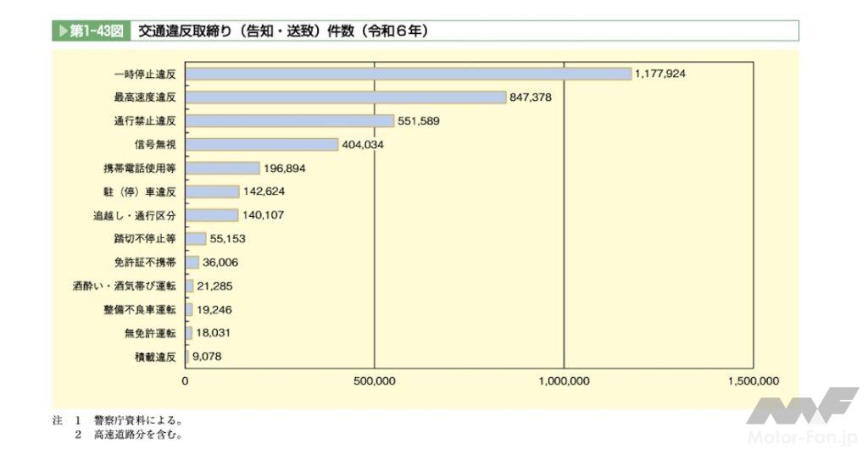Click the 積載違反 value 9,078
The width and height of the screenshot is (868, 455).
(x=209, y=357)
